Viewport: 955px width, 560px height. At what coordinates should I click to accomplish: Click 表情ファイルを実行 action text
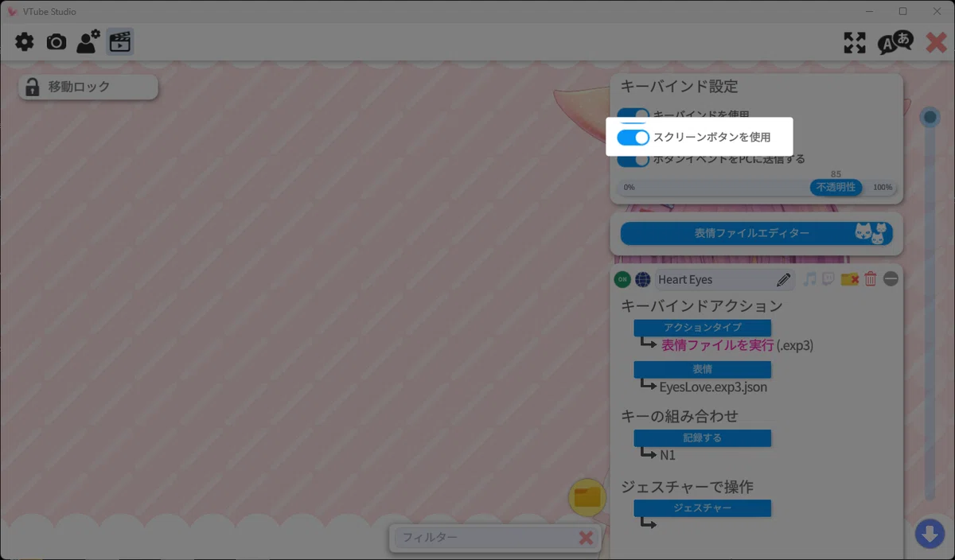[717, 345]
